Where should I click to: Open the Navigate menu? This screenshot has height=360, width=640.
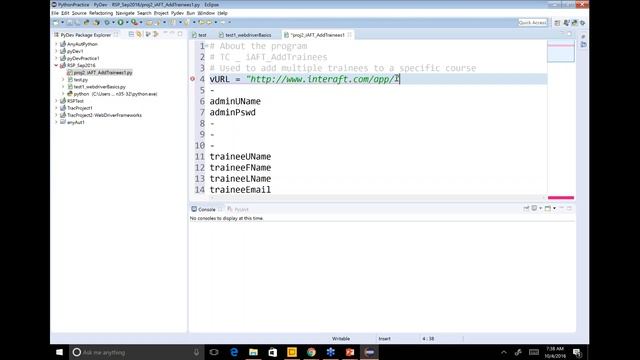(125, 13)
